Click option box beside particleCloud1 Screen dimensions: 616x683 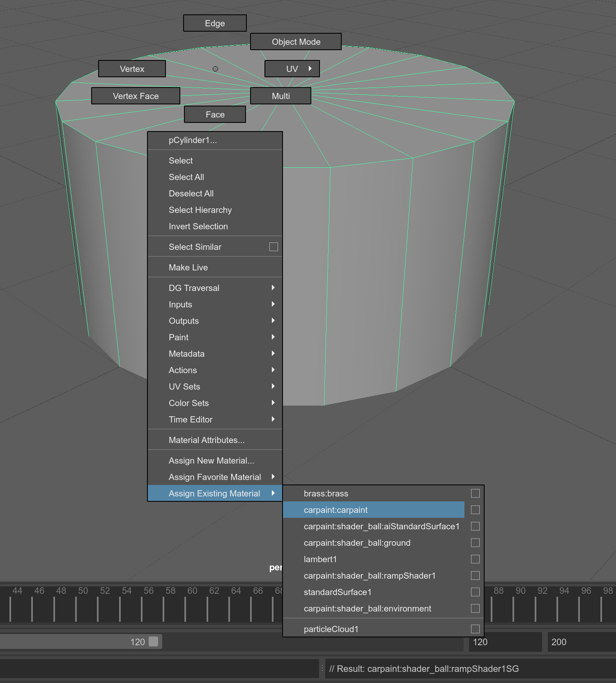pyautogui.click(x=475, y=629)
